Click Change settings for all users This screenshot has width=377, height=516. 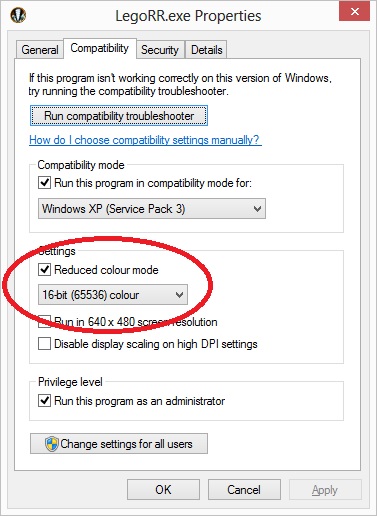[119, 444]
